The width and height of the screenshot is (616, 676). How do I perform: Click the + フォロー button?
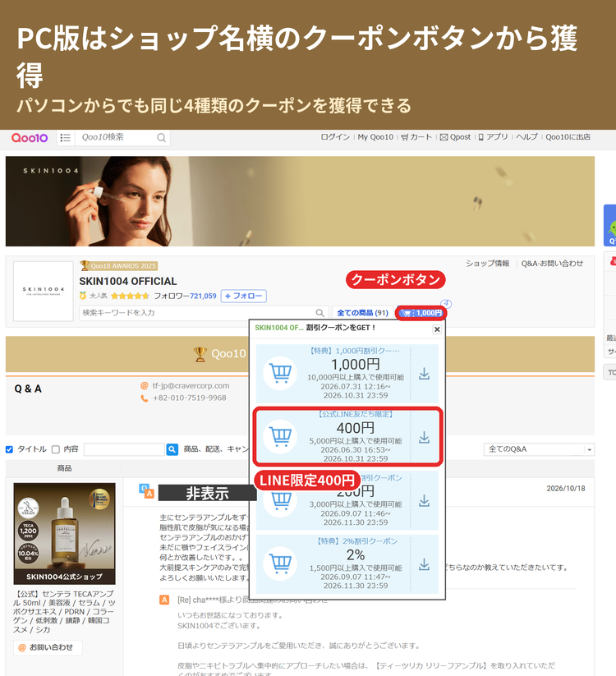point(244,297)
